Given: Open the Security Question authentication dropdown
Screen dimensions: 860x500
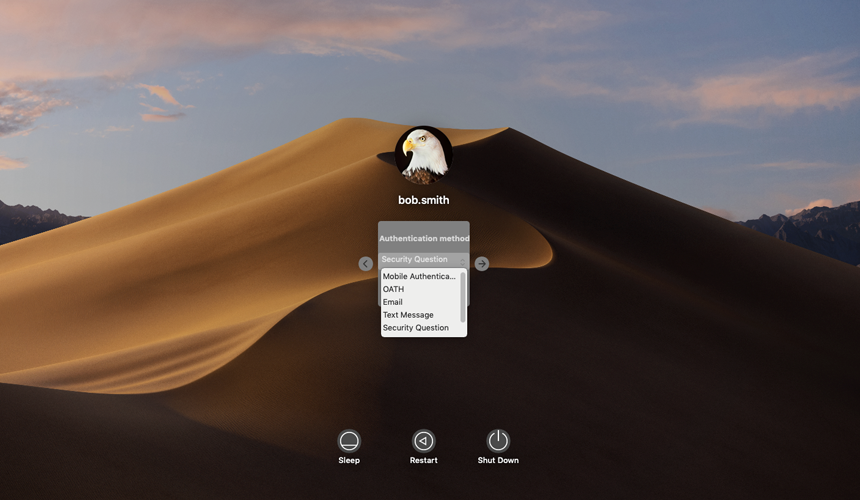Looking at the screenshot, I should (423, 259).
